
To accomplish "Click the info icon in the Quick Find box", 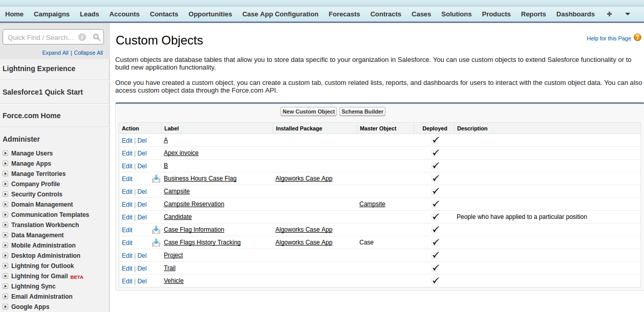I will click(82, 37).
